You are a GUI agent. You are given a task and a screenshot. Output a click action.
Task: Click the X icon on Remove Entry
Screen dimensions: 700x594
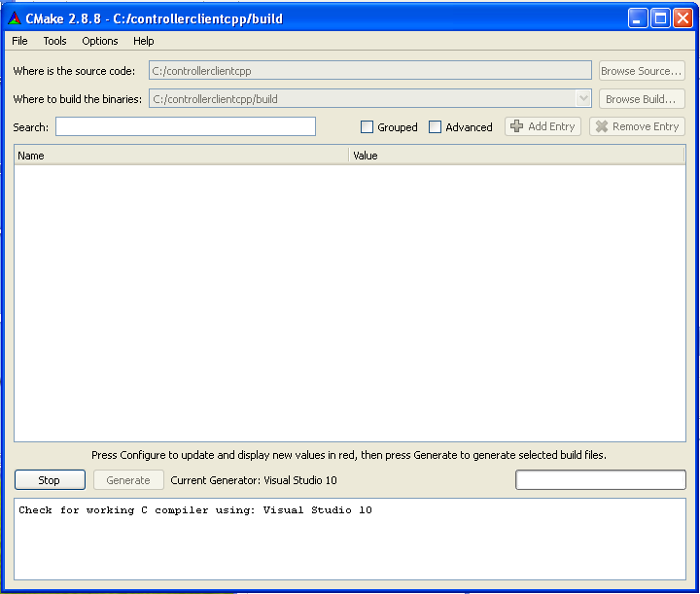pos(602,126)
